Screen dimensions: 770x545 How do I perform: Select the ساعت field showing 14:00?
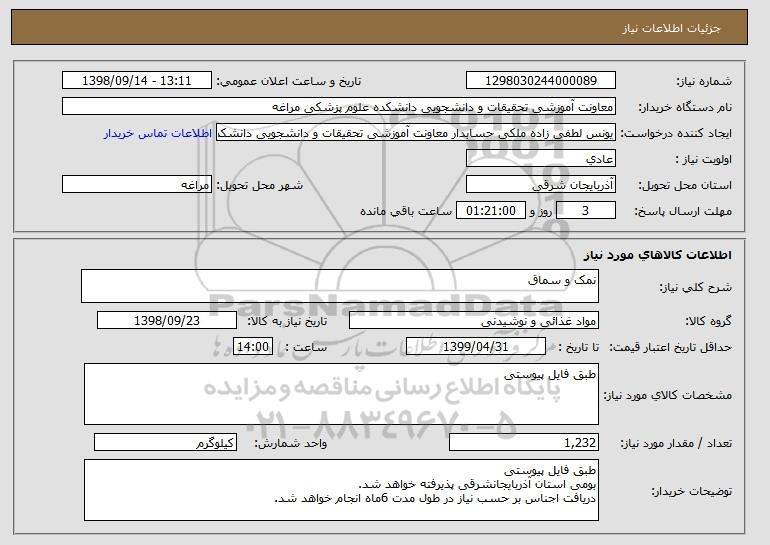pos(253,347)
